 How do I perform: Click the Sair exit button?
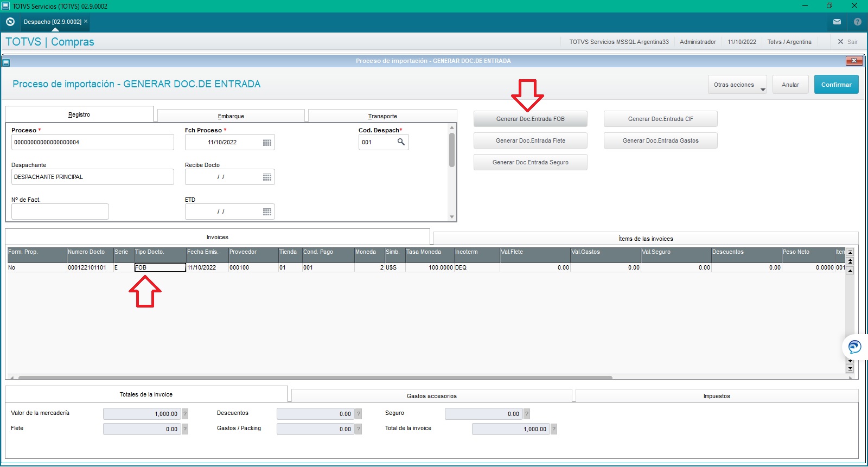point(847,42)
